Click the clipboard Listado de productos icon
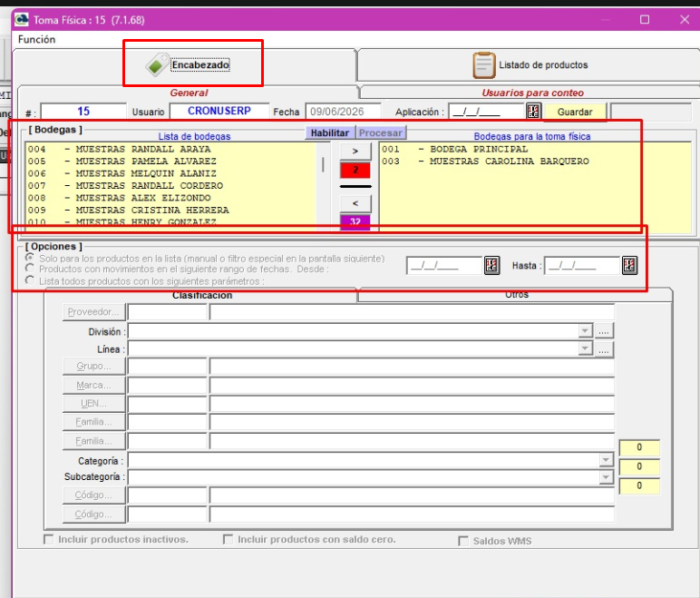The height and width of the screenshot is (598, 700). (x=484, y=65)
